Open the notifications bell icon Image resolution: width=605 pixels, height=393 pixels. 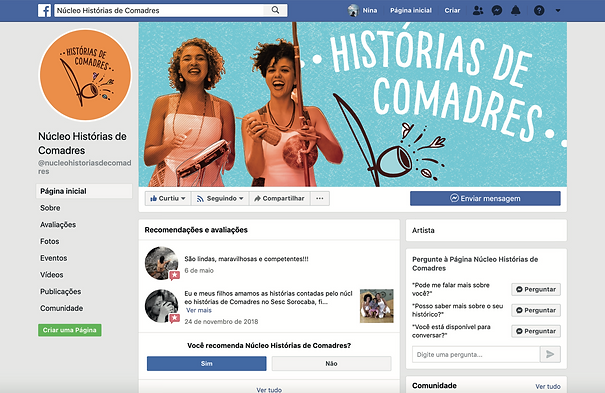(515, 10)
